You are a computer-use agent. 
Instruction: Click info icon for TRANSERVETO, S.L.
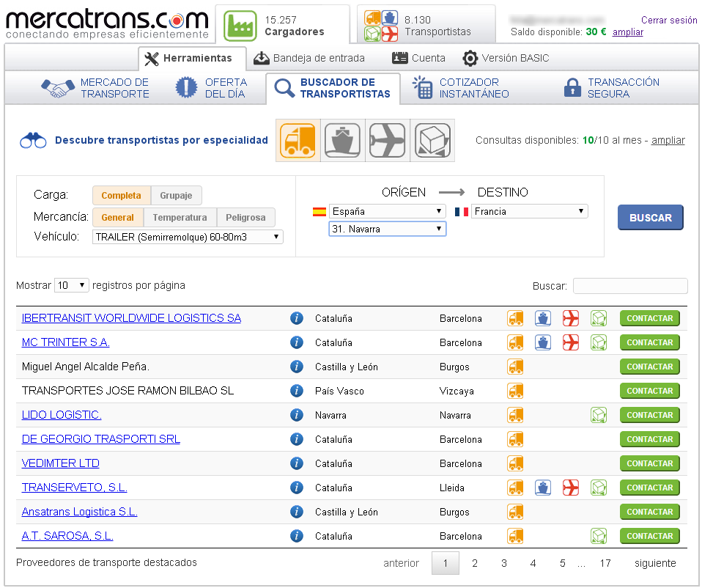point(296,488)
